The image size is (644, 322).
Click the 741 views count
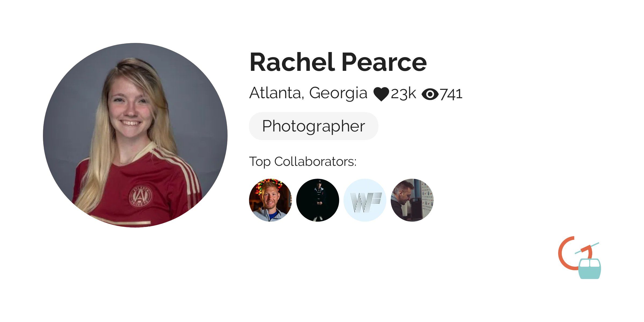(x=451, y=94)
